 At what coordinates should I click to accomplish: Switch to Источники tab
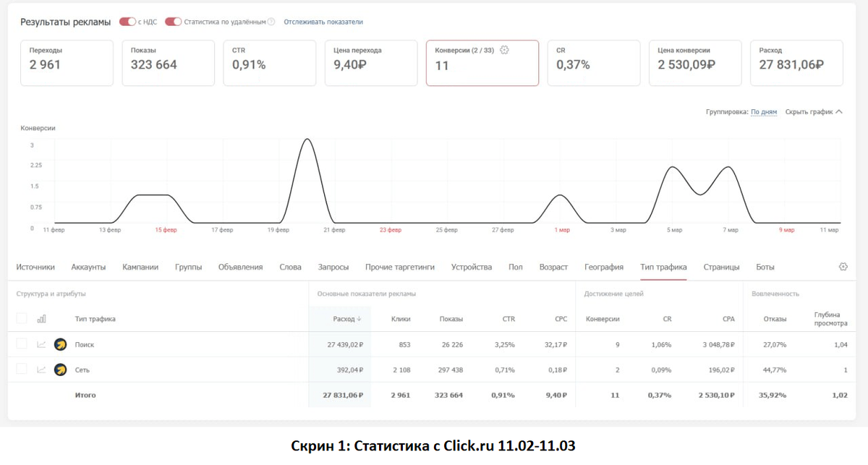[35, 267]
